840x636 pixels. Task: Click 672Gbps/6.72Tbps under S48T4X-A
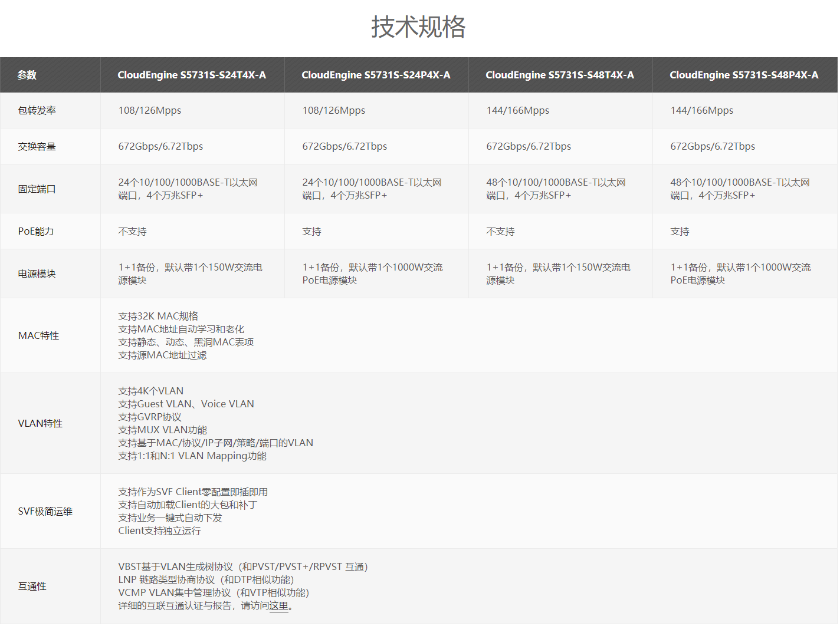[x=529, y=147]
